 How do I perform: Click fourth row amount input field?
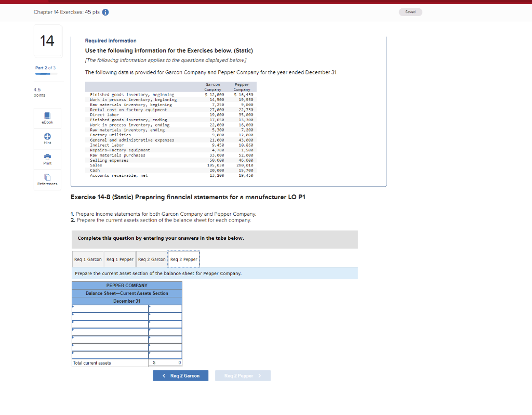(165, 332)
